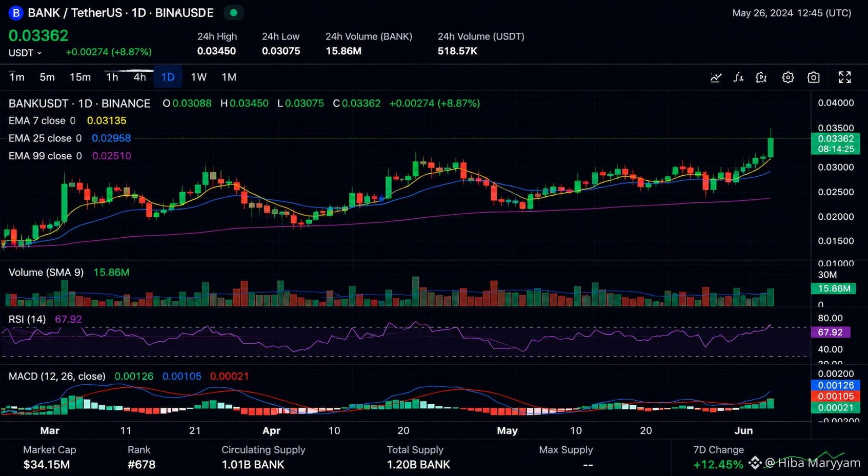868x476 pixels.
Task: Select the EMA 99 close indicator legend
Action: pos(45,156)
